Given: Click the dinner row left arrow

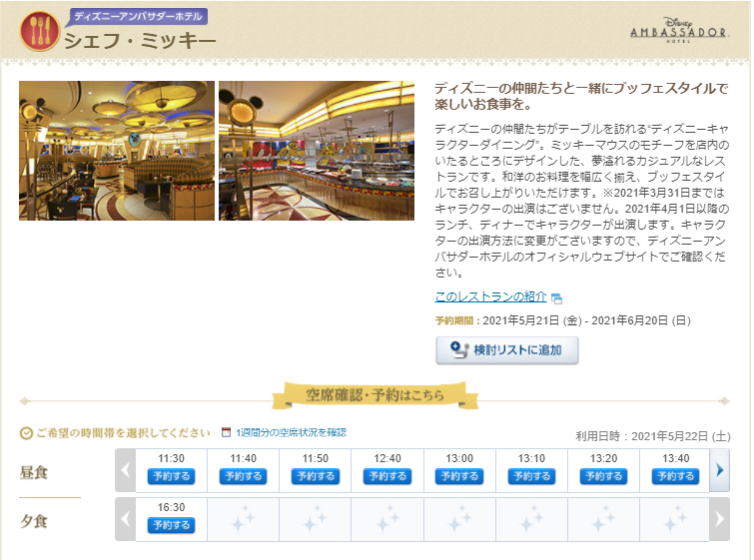Looking at the screenshot, I should [x=126, y=519].
